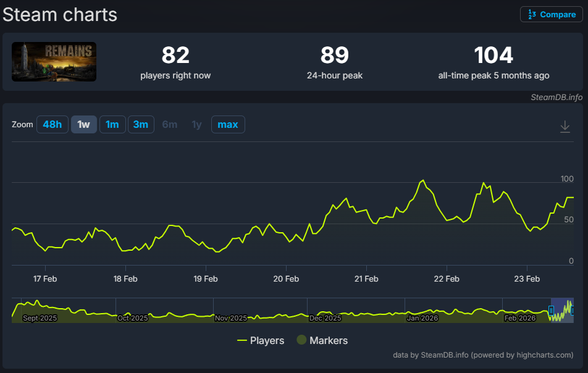Choose the 1y zoom option

pos(196,125)
